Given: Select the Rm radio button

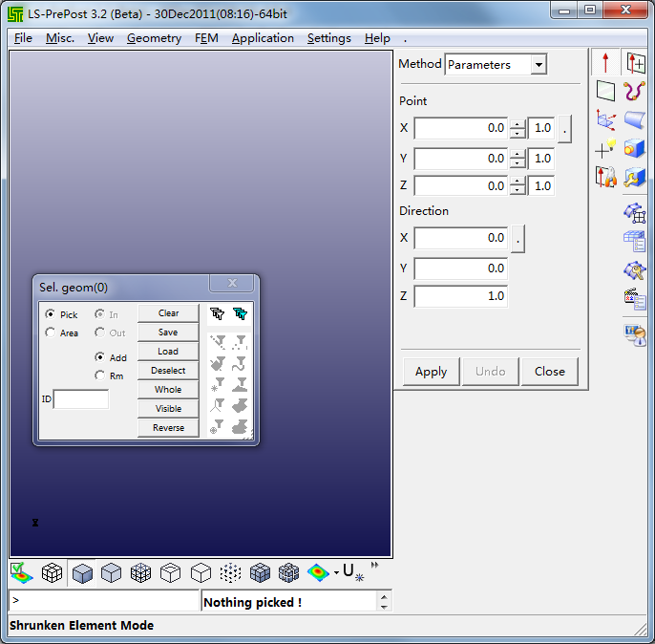Looking at the screenshot, I should click(99, 376).
